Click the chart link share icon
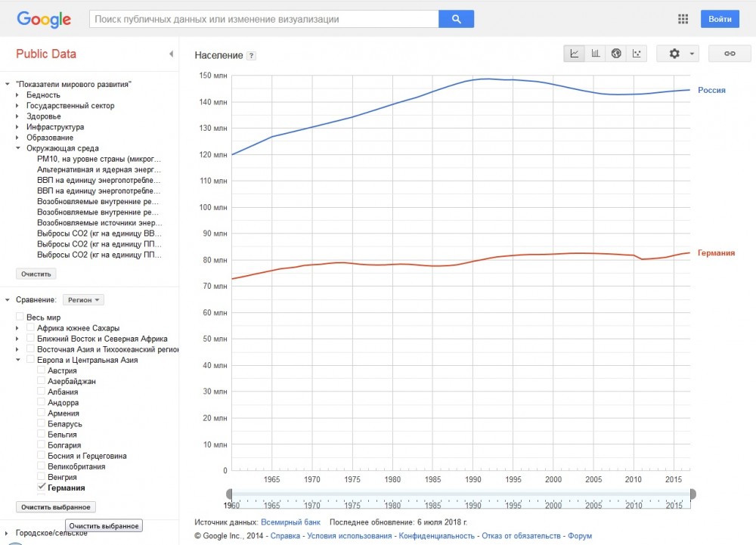 (x=730, y=54)
